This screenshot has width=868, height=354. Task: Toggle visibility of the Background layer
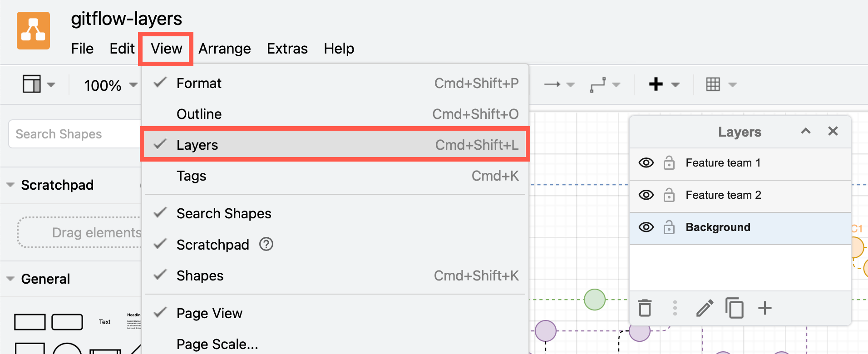pos(646,227)
